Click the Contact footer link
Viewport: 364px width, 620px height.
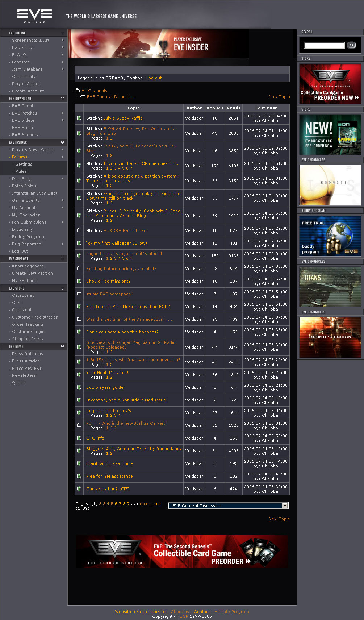[x=202, y=612]
